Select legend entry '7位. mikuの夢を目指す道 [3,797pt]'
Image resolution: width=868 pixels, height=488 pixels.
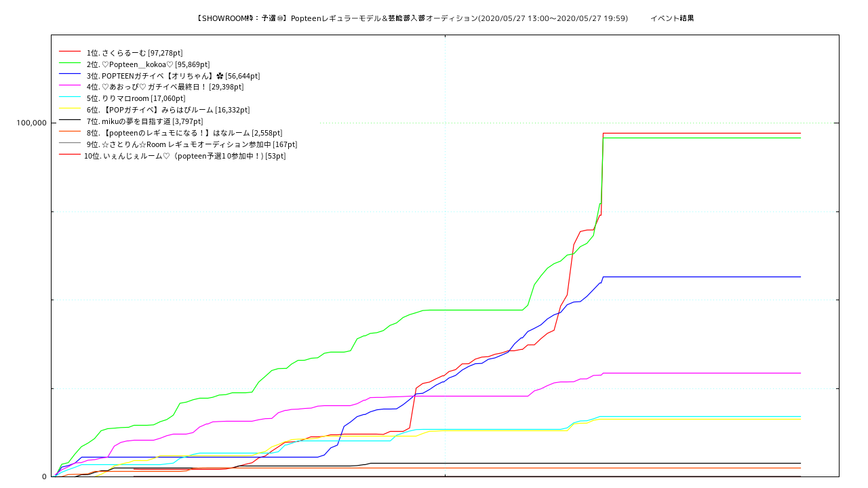click(144, 121)
